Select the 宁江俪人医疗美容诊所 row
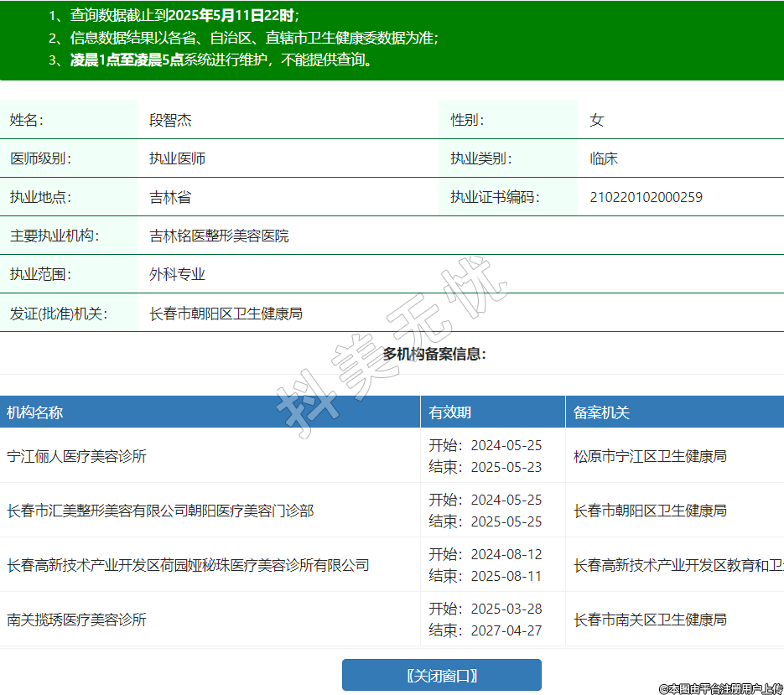This screenshot has width=784, height=695. (77, 456)
